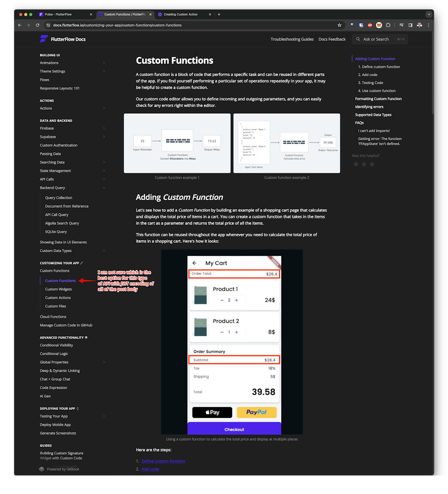Jump to Formatting Custom Function section

click(379, 99)
